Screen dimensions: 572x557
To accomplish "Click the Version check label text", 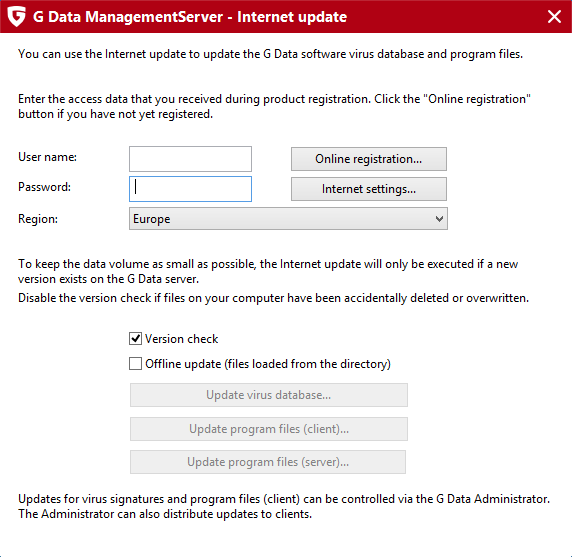I will click(181, 339).
